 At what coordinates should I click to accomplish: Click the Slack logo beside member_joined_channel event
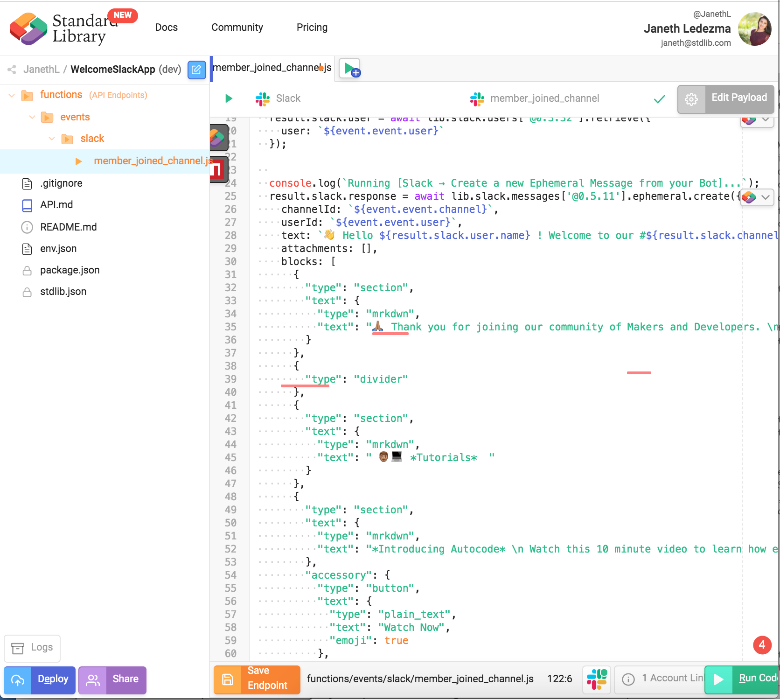pyautogui.click(x=477, y=98)
